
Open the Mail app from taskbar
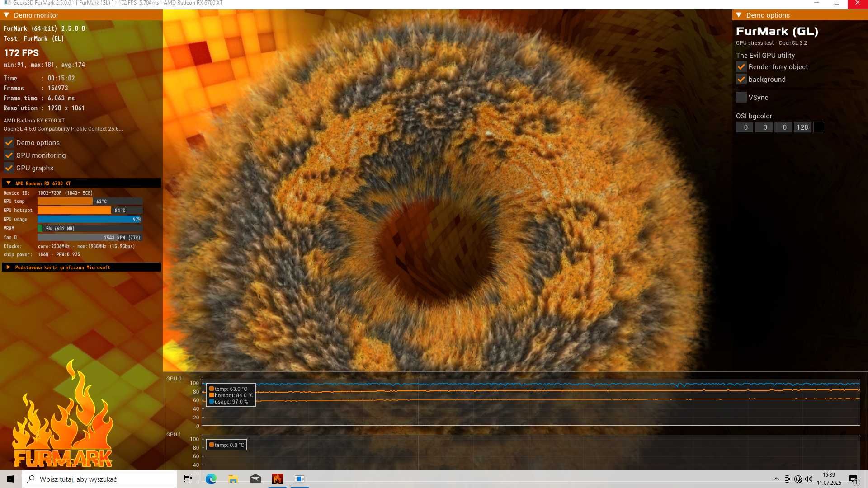tap(255, 479)
